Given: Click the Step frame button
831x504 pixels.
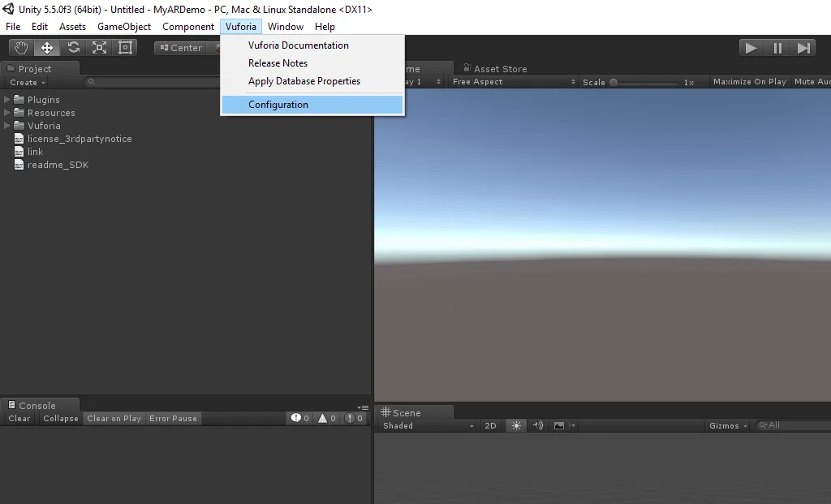Looking at the screenshot, I should click(803, 47).
